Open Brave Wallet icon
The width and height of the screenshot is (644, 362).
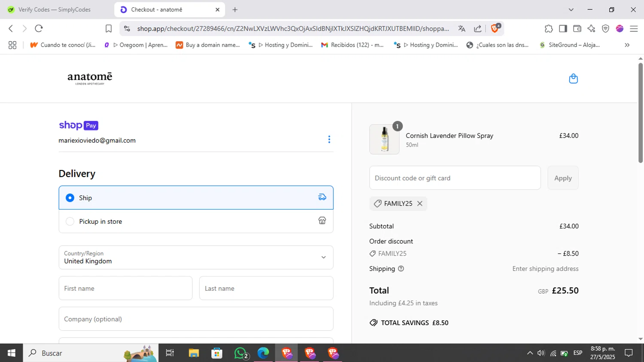(x=577, y=29)
